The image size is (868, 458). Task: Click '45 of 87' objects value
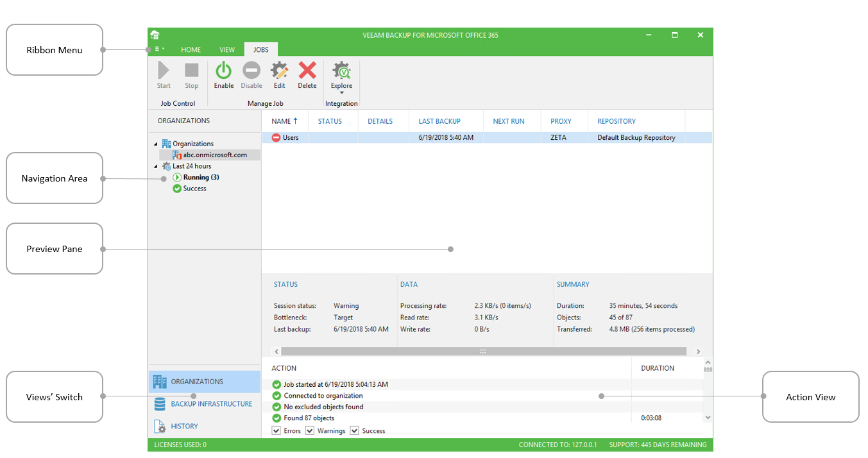621,318
